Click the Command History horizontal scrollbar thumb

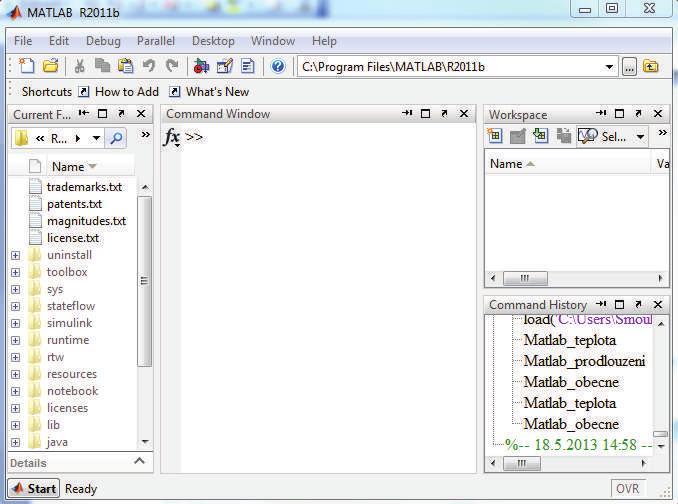522,463
